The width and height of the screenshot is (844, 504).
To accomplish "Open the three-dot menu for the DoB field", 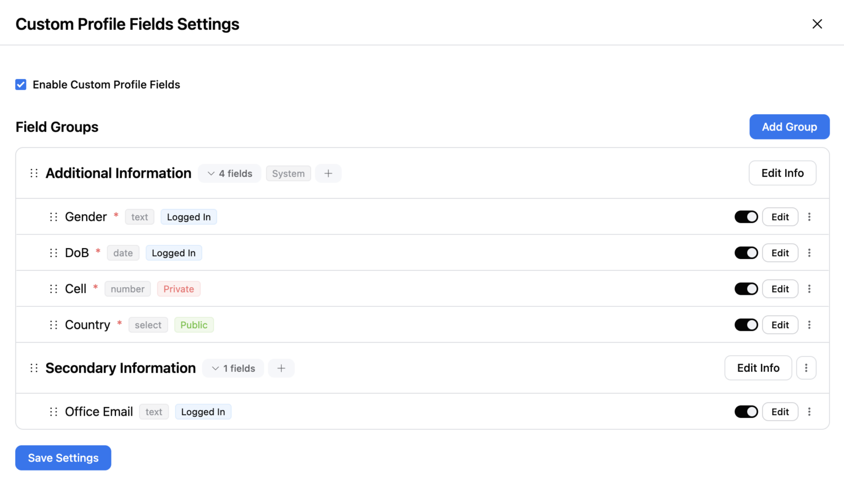I will coord(809,253).
